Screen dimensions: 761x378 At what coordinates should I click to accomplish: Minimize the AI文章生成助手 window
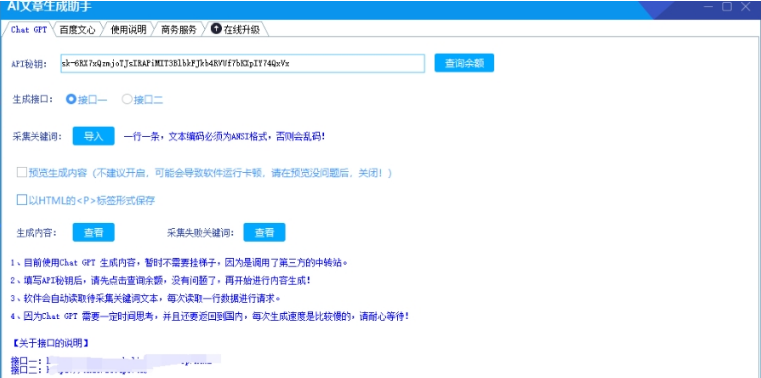tap(709, 6)
